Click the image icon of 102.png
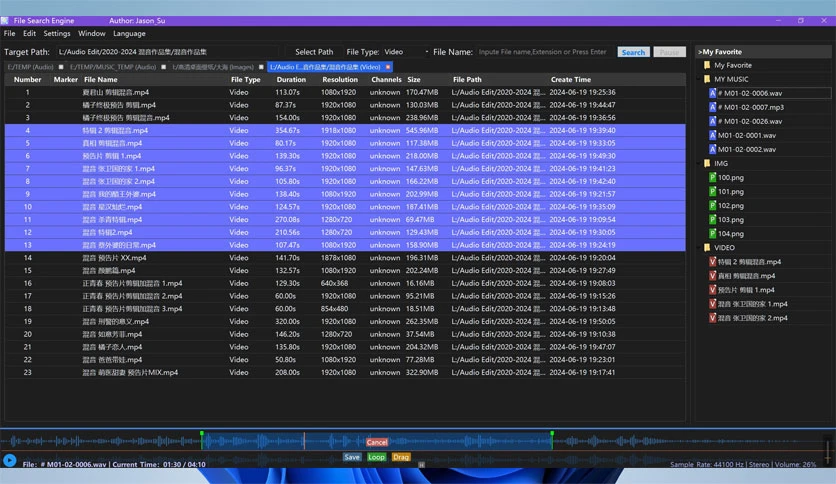Viewport: 836px width, 484px height. click(712, 205)
